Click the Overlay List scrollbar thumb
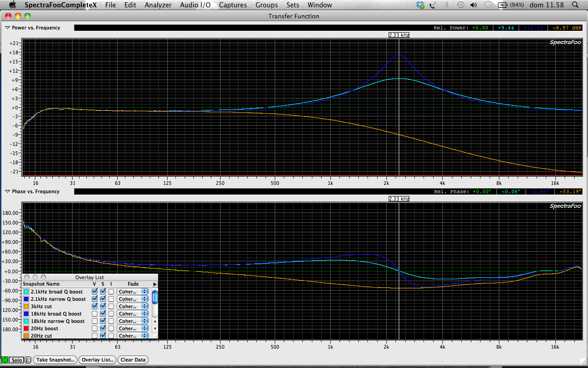588x368 pixels. pyautogui.click(x=155, y=297)
